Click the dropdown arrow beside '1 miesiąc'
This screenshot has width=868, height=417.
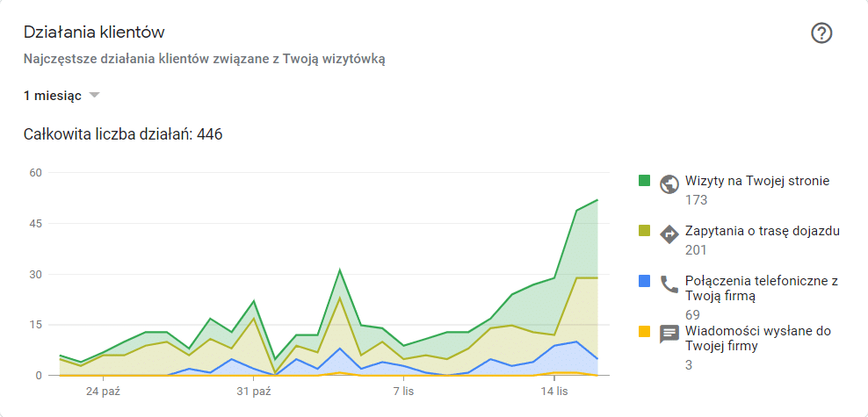(x=95, y=96)
